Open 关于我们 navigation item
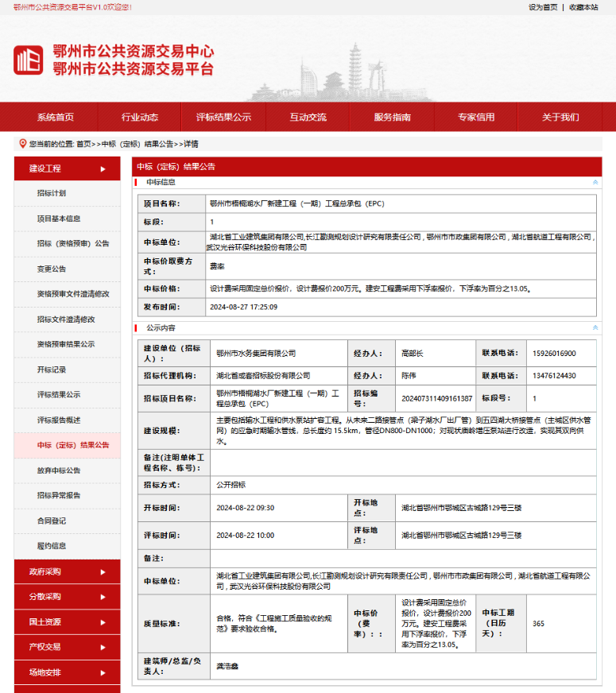Screen dimensions: 616x693 pyautogui.click(x=560, y=117)
